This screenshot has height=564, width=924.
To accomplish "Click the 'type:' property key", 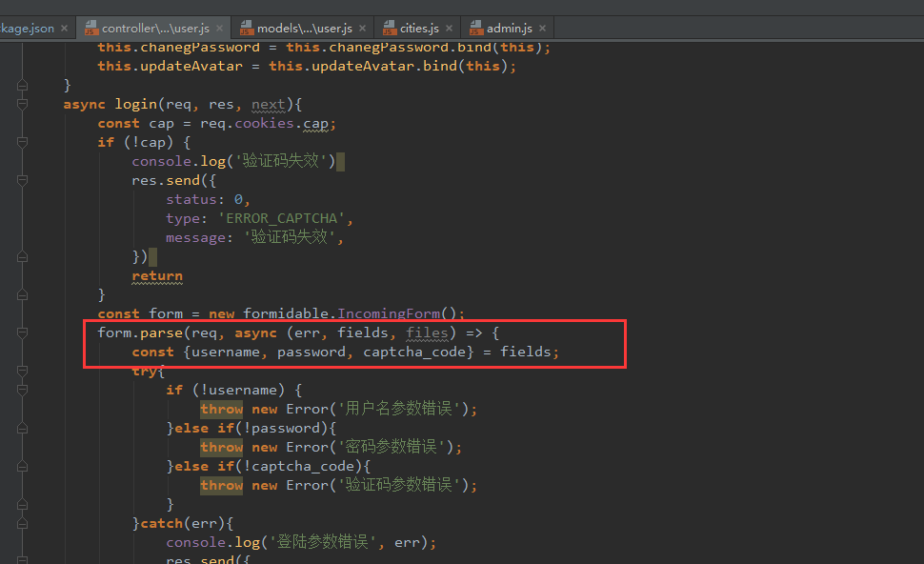I will pos(187,219).
